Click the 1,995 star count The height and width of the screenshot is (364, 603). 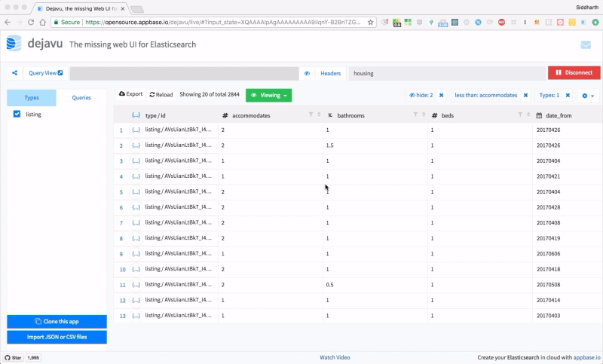33,357
